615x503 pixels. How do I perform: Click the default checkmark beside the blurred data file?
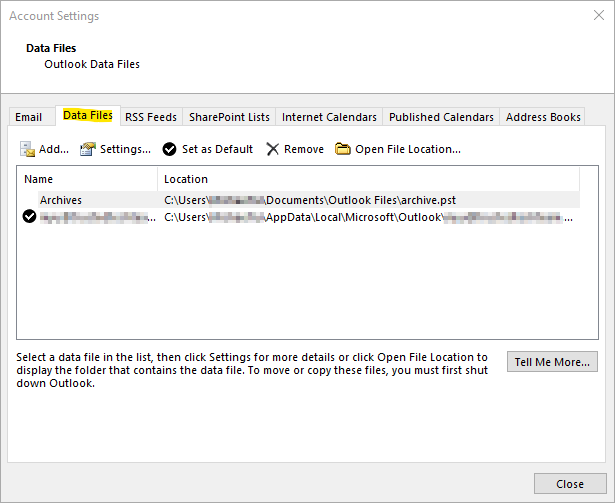pos(29,217)
